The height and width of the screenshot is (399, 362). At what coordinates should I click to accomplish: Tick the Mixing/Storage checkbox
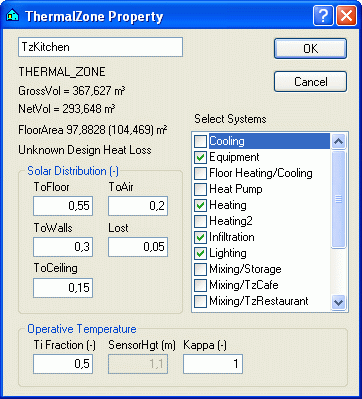click(x=200, y=269)
